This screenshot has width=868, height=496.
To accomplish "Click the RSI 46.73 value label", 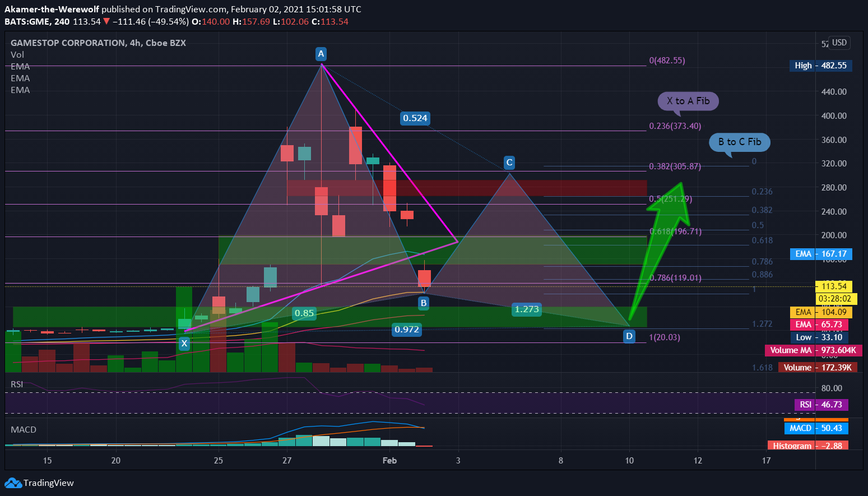I will tap(821, 405).
